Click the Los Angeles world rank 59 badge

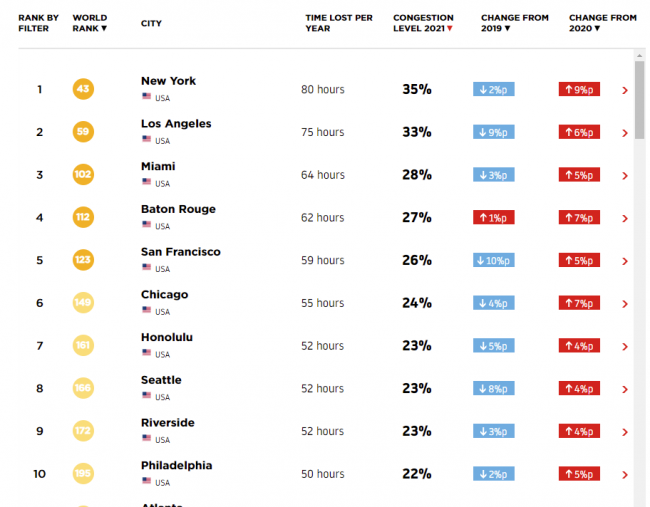(83, 132)
